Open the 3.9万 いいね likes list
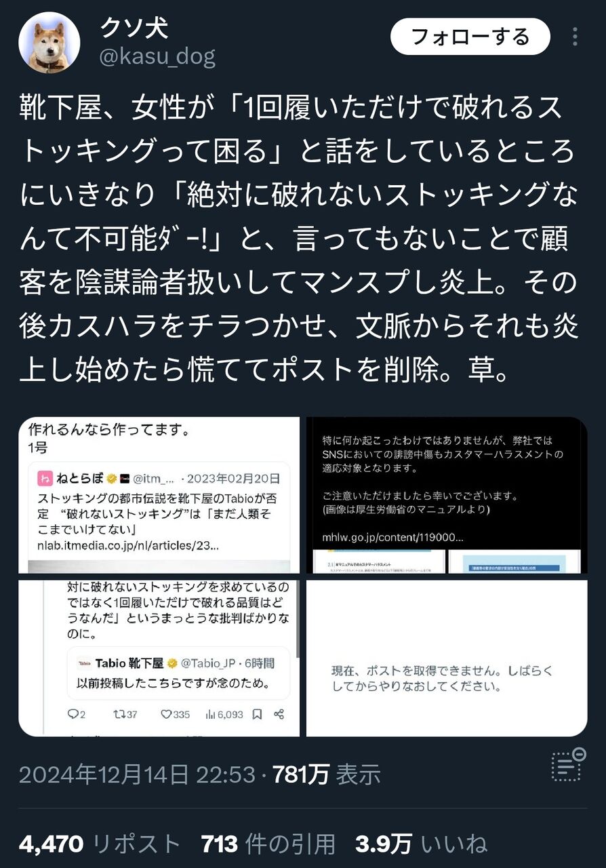Viewport: 606px width, 868px height. (421, 844)
